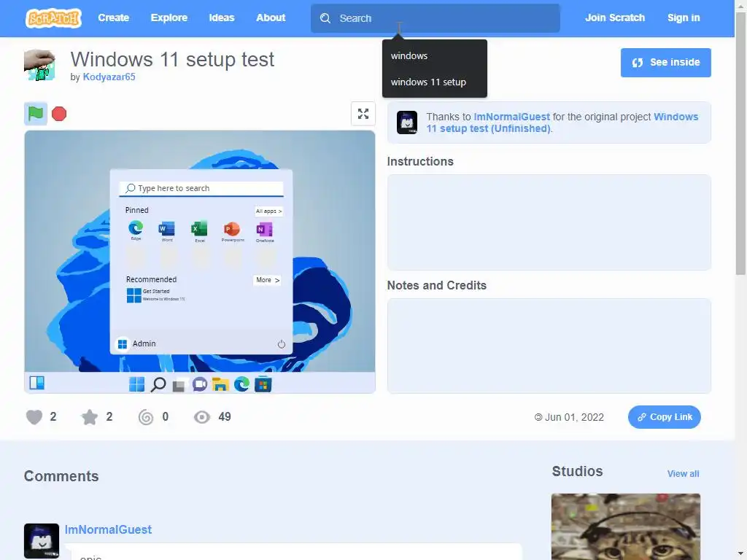The width and height of the screenshot is (747, 560).
Task: Click the Chat icon on taskbar
Action: point(200,384)
